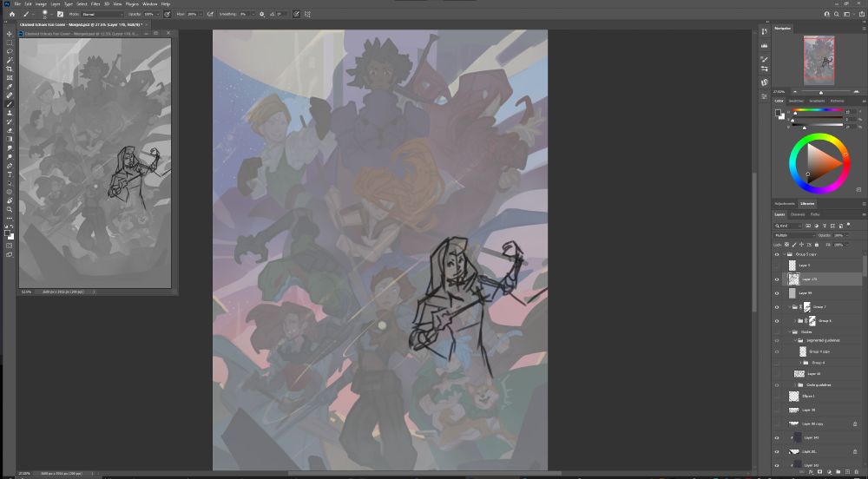The height and width of the screenshot is (479, 868).
Task: Select the Gradient tool
Action: pos(10,140)
